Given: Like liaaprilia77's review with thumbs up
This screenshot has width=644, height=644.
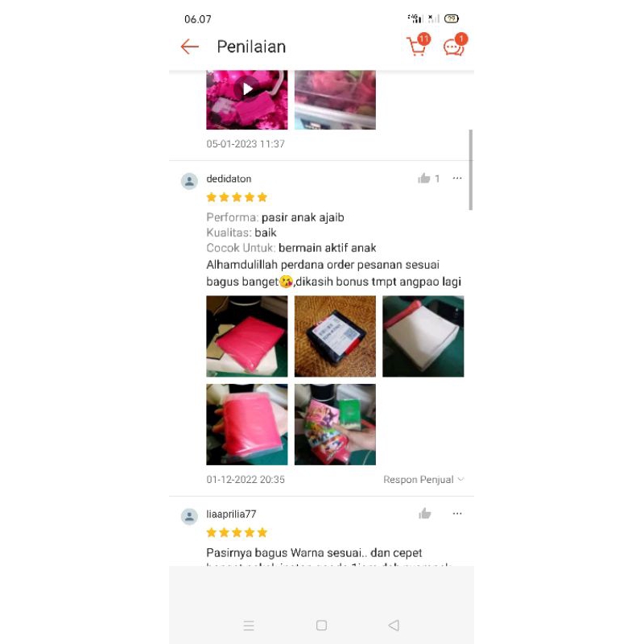Looking at the screenshot, I should (x=425, y=514).
